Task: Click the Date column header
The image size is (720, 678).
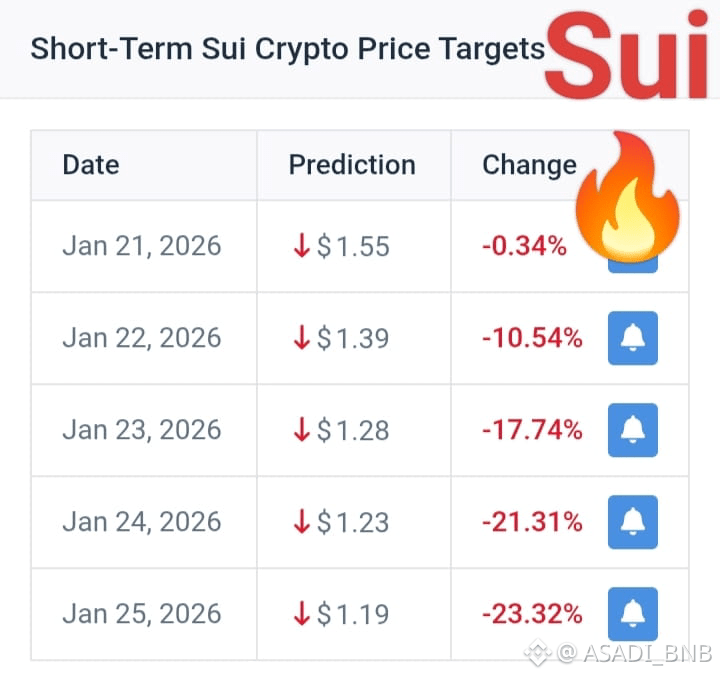Action: pyautogui.click(x=91, y=165)
